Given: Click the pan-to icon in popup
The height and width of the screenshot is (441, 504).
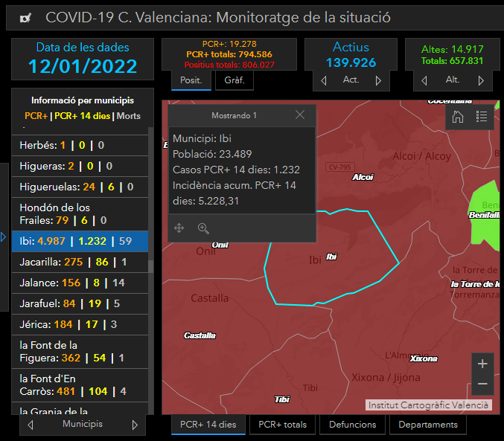Looking at the screenshot, I should [179, 228].
